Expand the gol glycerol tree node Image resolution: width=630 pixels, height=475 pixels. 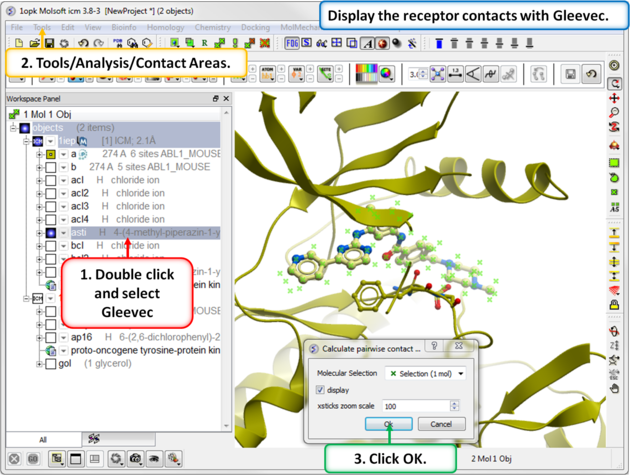(39, 364)
